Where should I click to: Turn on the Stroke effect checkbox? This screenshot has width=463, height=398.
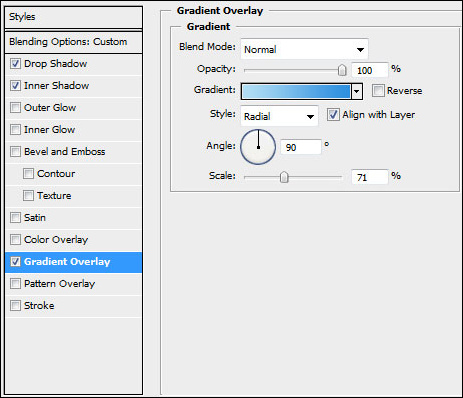click(x=15, y=305)
